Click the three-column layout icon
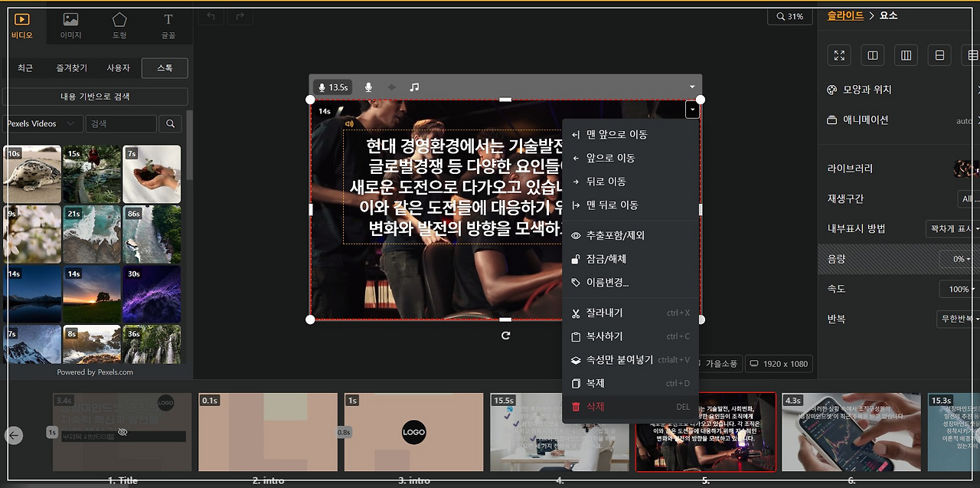The height and width of the screenshot is (488, 980). (906, 55)
